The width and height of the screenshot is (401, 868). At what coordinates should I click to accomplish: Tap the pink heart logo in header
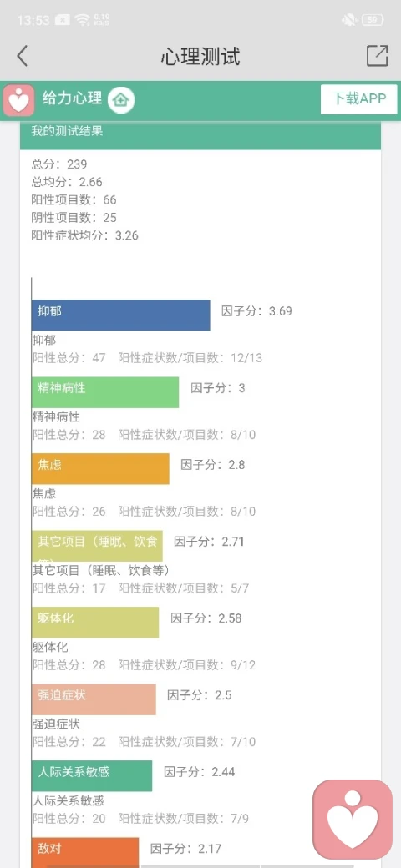19,101
